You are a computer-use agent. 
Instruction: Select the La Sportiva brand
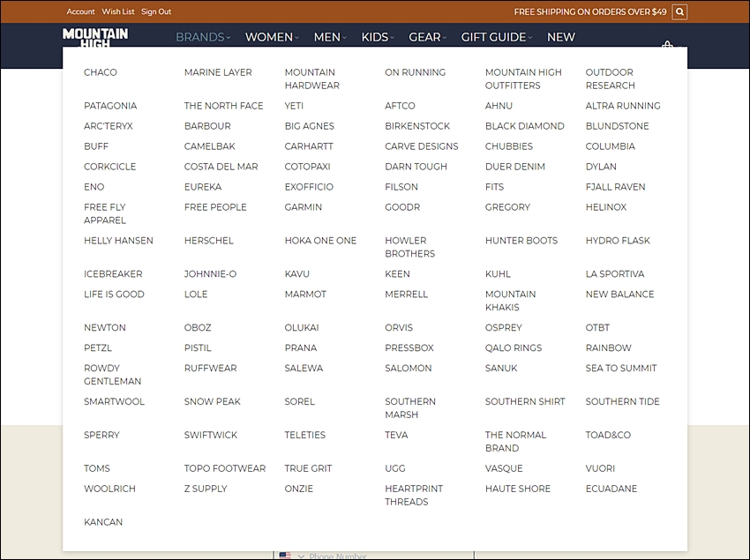click(615, 274)
